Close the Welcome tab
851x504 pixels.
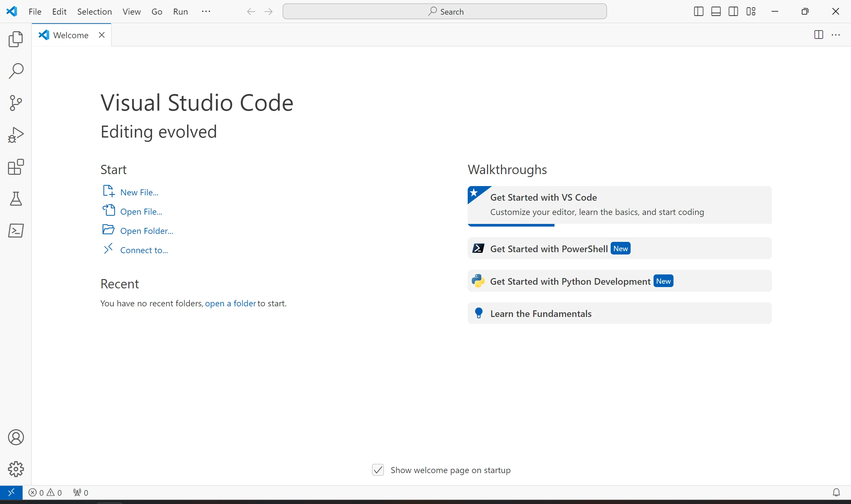(x=102, y=35)
